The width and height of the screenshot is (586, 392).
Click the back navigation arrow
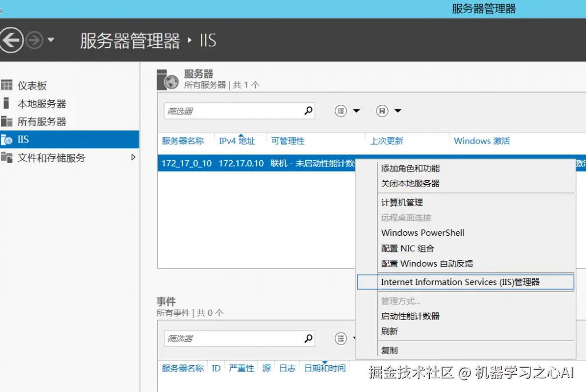12,39
